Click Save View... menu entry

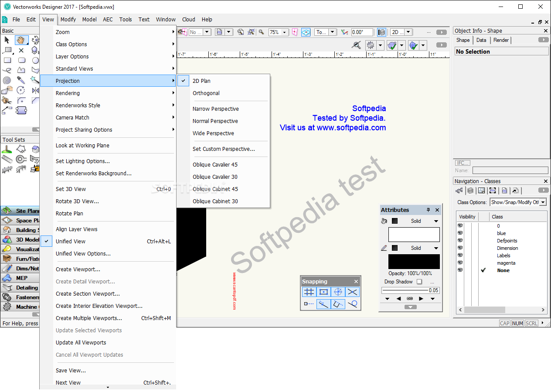coord(108,370)
